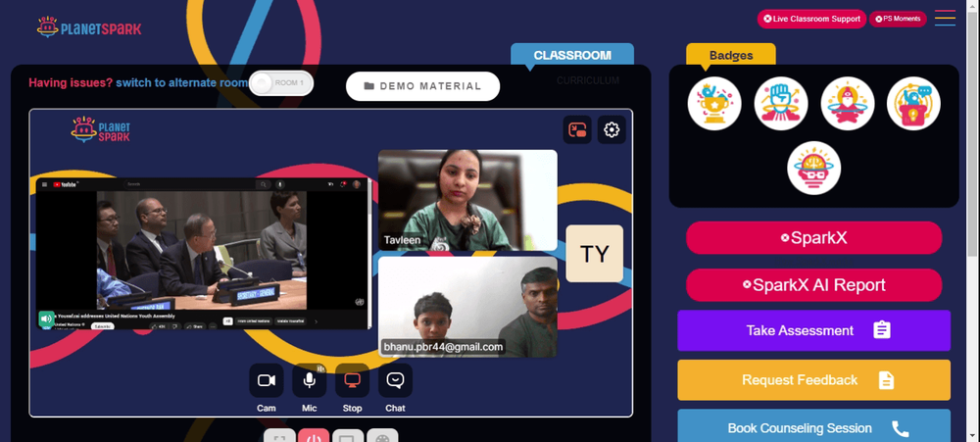980x442 pixels.
Task: Open the SparkX button
Action: pos(813,237)
